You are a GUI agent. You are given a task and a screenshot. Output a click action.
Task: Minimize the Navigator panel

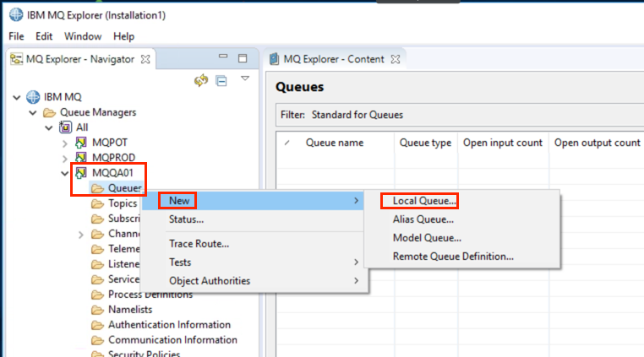coord(223,57)
